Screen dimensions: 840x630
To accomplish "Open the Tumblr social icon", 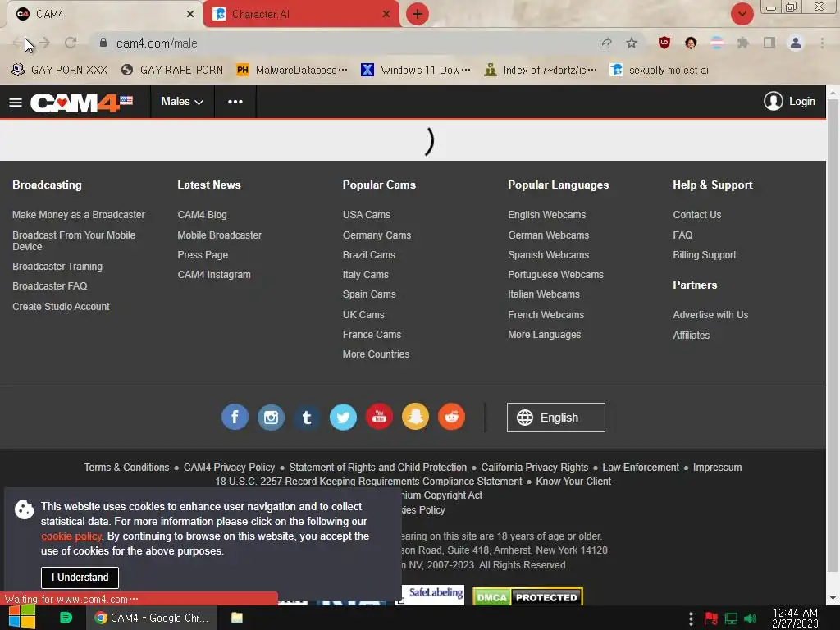I will (307, 417).
